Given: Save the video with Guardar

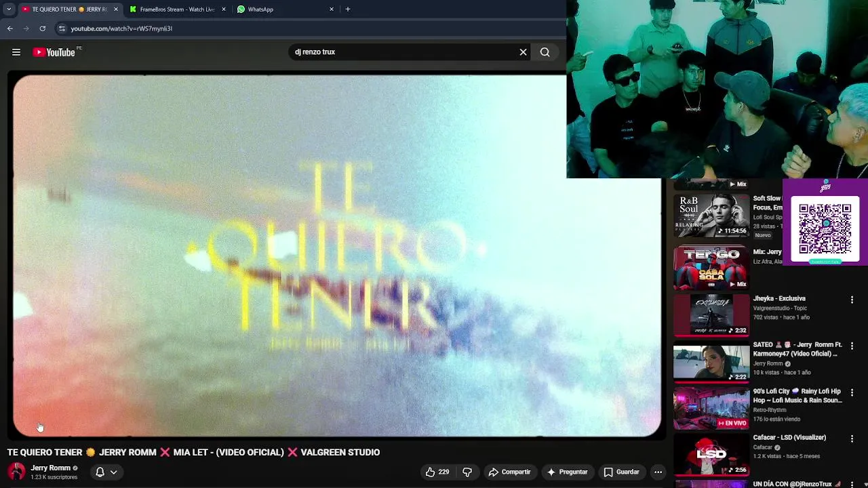Looking at the screenshot, I should (621, 472).
